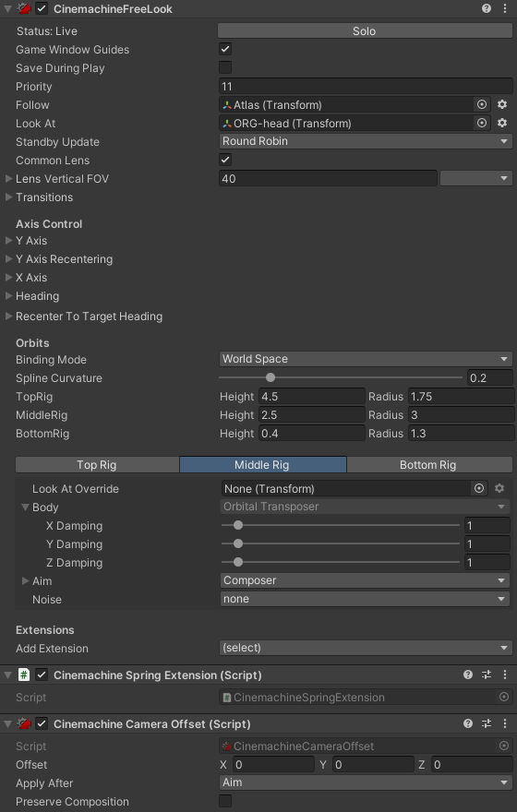Expand the Y Axis Recentering section
This screenshot has width=517, height=812.
pyautogui.click(x=65, y=259)
